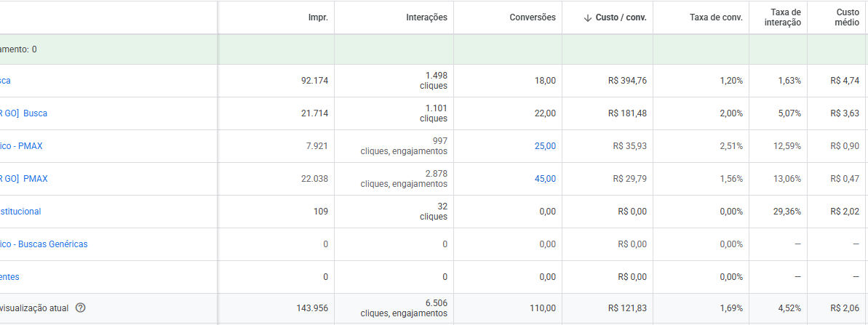Sort by Taxa de conv. header
This screenshot has width=868, height=325.
pyautogui.click(x=716, y=17)
